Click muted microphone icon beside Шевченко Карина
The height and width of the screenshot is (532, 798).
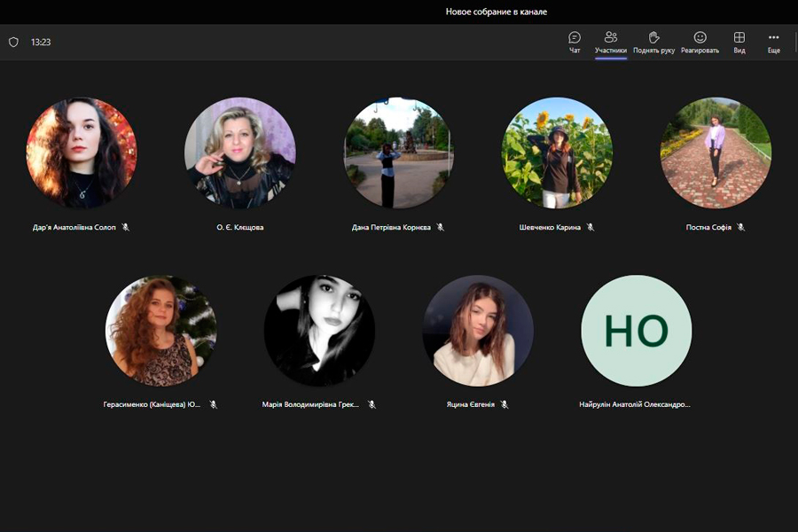click(x=591, y=227)
